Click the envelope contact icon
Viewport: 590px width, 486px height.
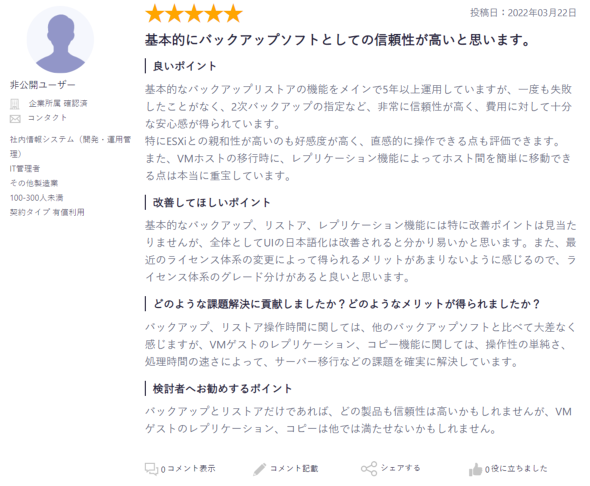click(x=15, y=119)
